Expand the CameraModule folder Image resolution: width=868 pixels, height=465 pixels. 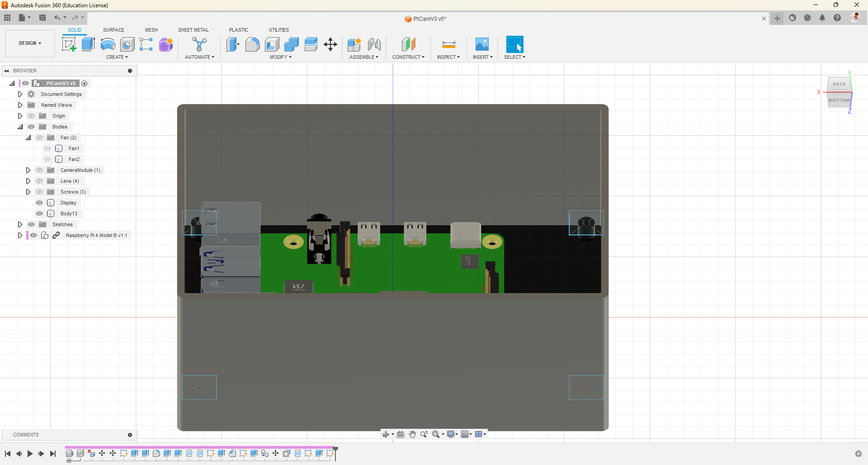point(28,170)
